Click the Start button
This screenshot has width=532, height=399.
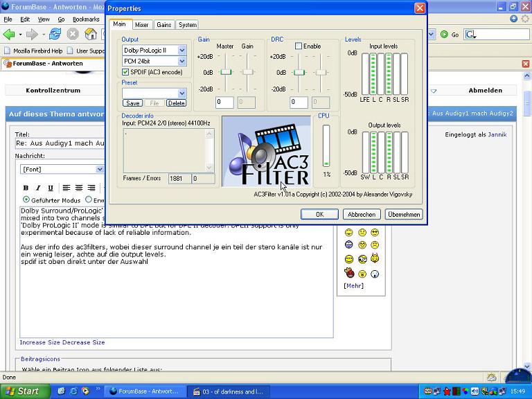click(x=25, y=391)
